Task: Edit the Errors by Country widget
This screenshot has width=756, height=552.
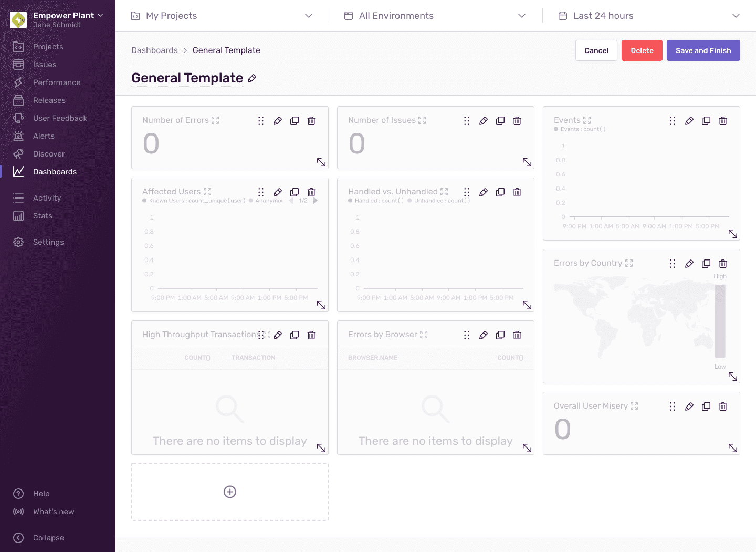Action: tap(689, 264)
